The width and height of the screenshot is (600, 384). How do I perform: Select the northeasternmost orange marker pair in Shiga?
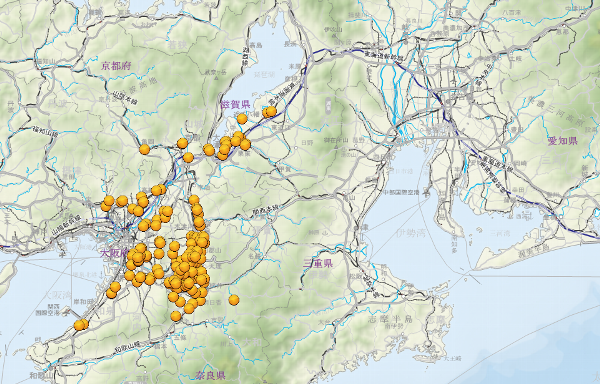coord(269,112)
